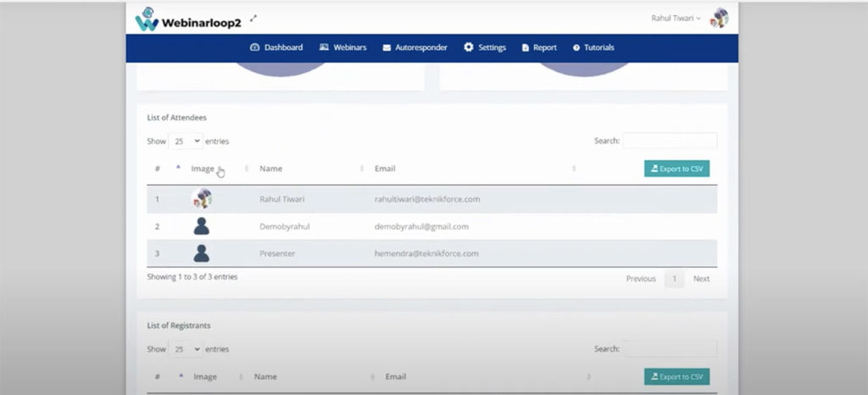This screenshot has height=395, width=868.
Task: Click attendees page 1 button
Action: [x=674, y=279]
